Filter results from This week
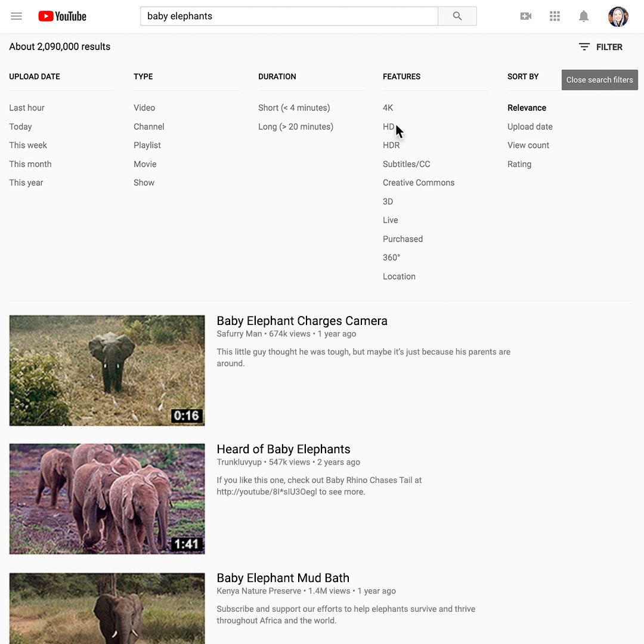Screen dimensions: 644x644 [x=28, y=145]
